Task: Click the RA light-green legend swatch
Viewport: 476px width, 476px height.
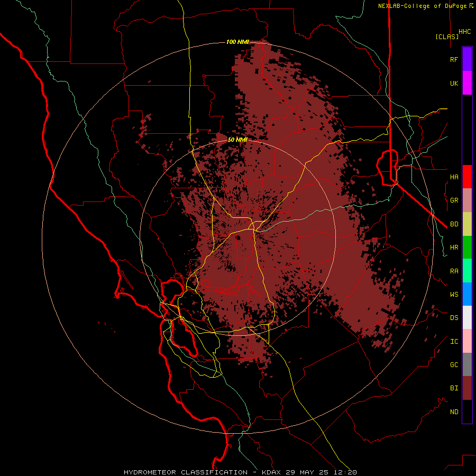Action: click(x=467, y=271)
